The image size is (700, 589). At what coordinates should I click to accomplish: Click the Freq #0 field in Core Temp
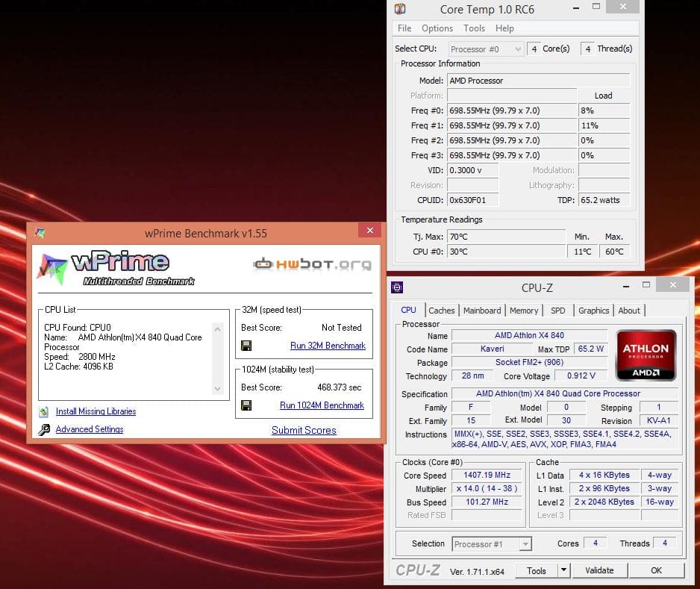(512, 110)
